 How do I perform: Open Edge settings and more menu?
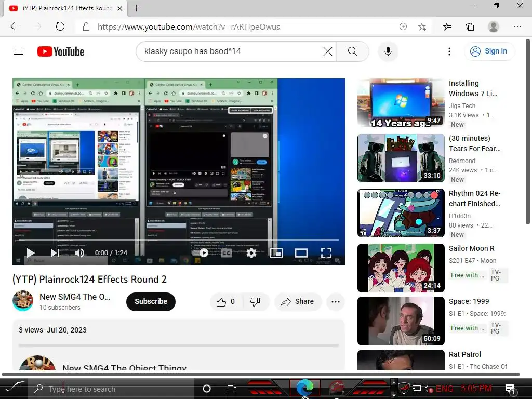517,27
